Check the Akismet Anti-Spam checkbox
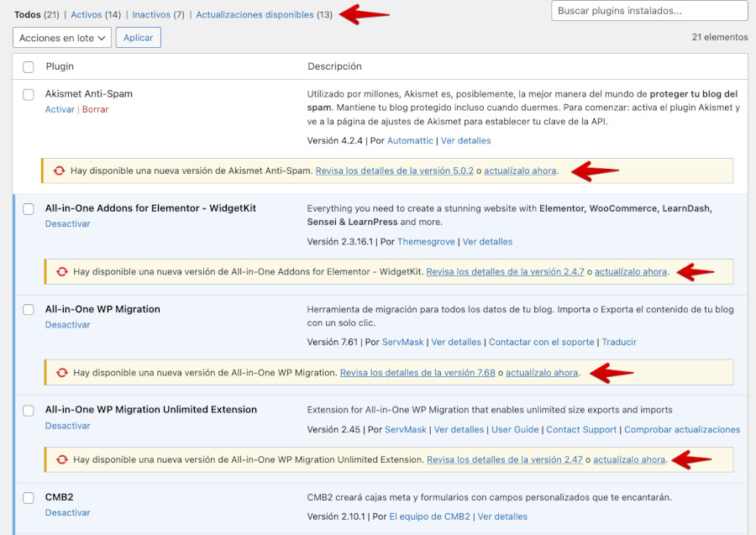 (x=29, y=94)
